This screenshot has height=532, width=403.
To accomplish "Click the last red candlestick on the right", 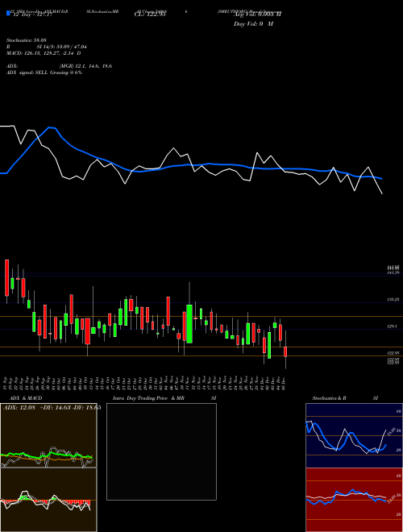I will point(285,351).
